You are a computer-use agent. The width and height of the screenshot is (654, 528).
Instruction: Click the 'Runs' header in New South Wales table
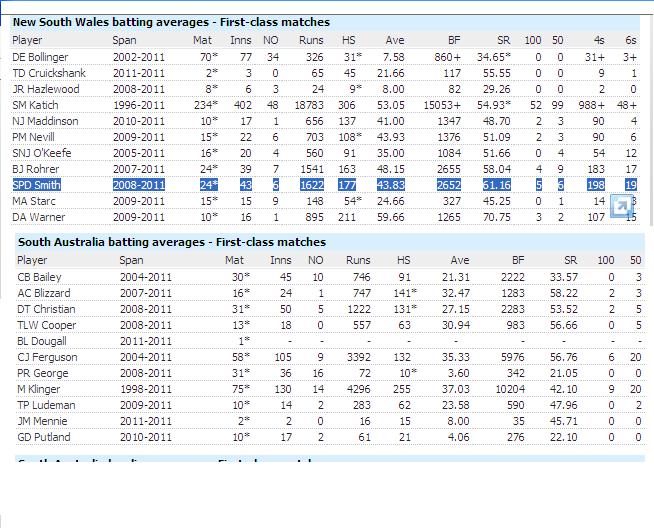(311, 40)
